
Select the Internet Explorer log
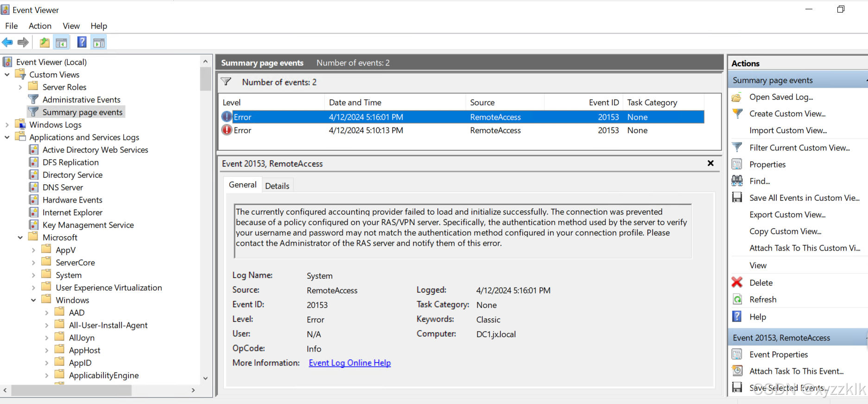click(72, 212)
